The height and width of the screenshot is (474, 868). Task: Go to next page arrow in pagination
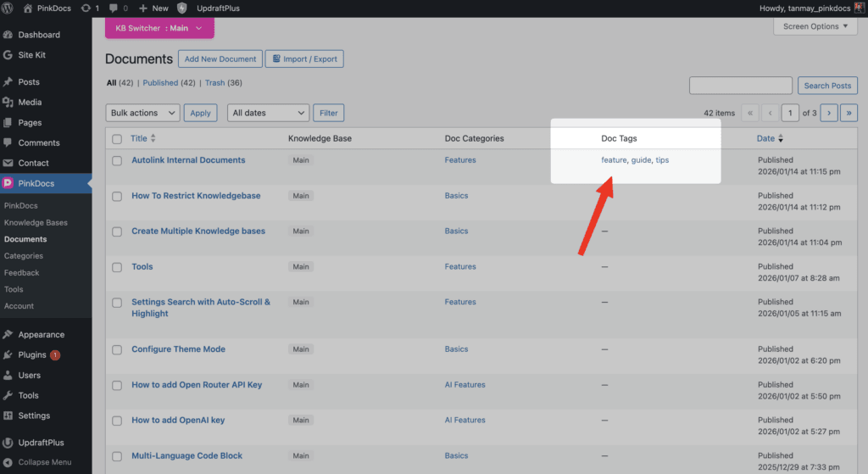click(x=829, y=113)
